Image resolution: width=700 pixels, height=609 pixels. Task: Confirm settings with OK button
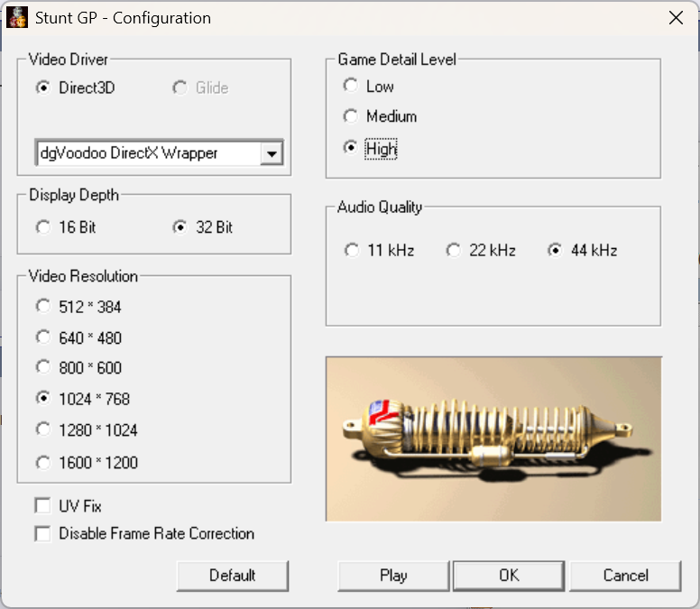509,576
